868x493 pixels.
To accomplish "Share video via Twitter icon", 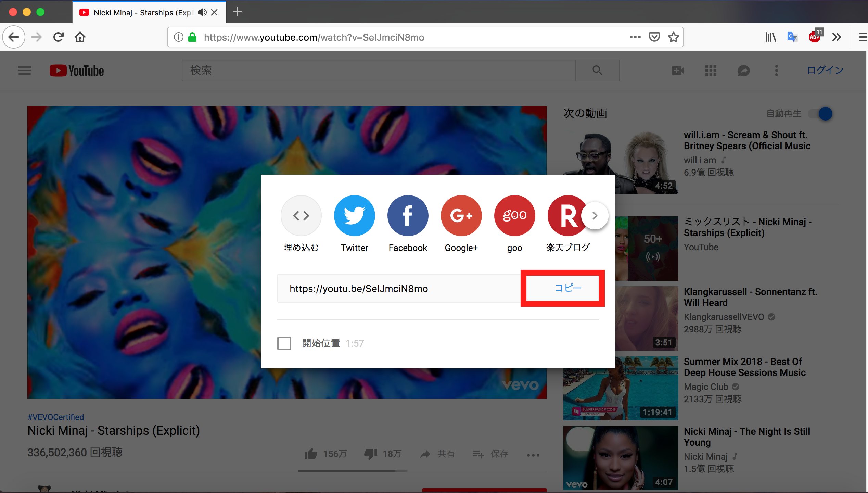I will (354, 216).
